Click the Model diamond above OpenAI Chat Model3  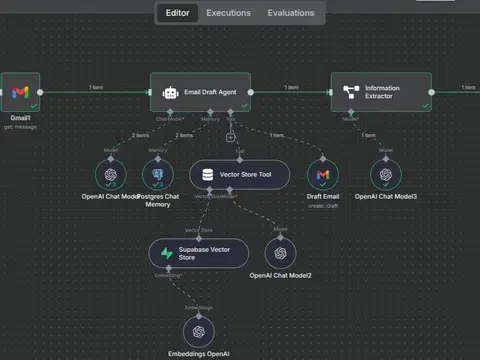tap(386, 159)
